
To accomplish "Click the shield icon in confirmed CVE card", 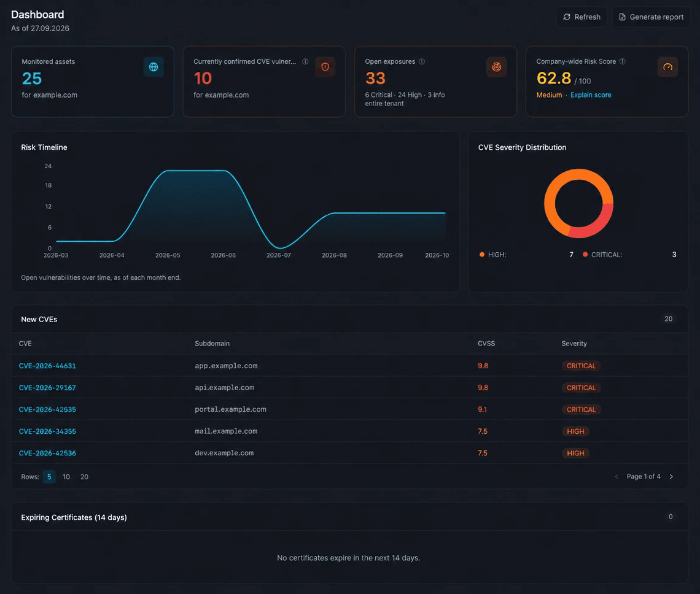I will click(x=325, y=67).
